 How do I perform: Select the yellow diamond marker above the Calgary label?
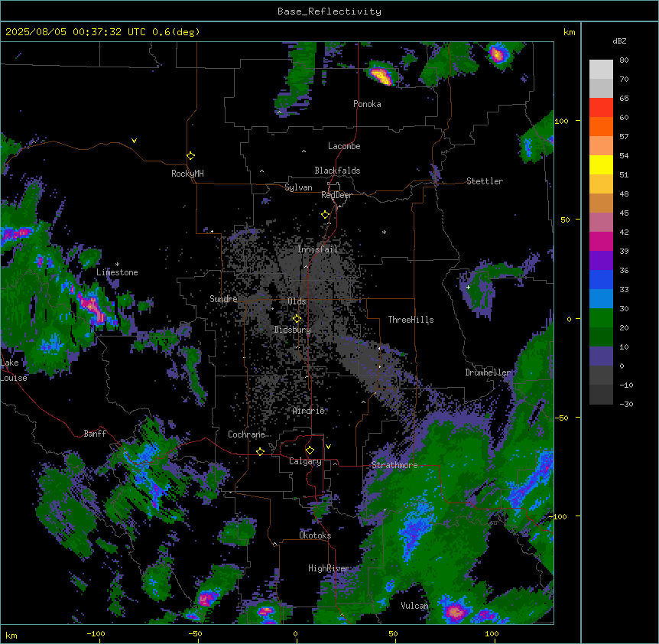click(x=310, y=450)
